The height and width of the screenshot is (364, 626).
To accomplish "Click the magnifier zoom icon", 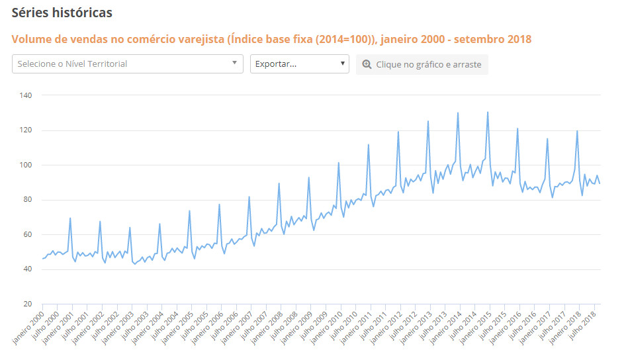I will [x=367, y=64].
